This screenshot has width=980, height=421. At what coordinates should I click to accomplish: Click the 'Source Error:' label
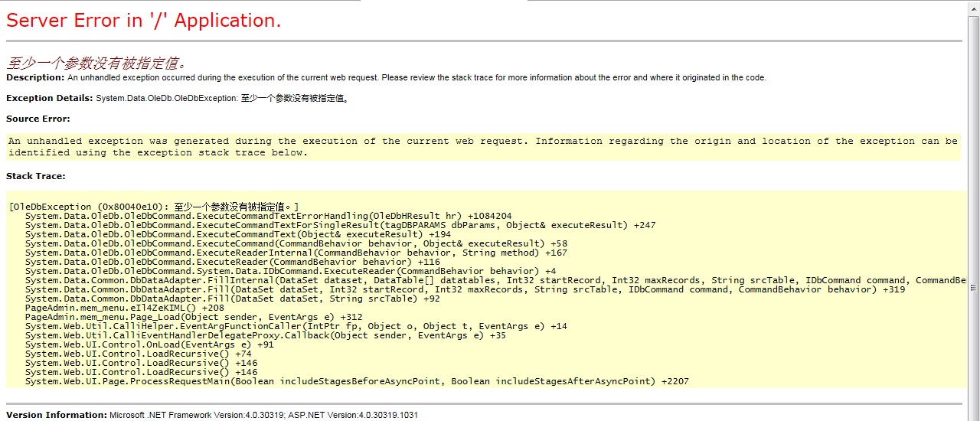pyautogui.click(x=38, y=119)
